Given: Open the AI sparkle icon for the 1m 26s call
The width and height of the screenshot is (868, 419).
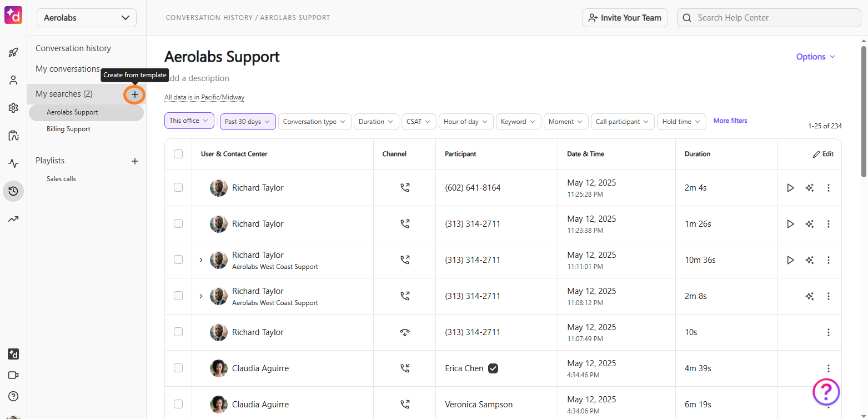Looking at the screenshot, I should point(810,224).
